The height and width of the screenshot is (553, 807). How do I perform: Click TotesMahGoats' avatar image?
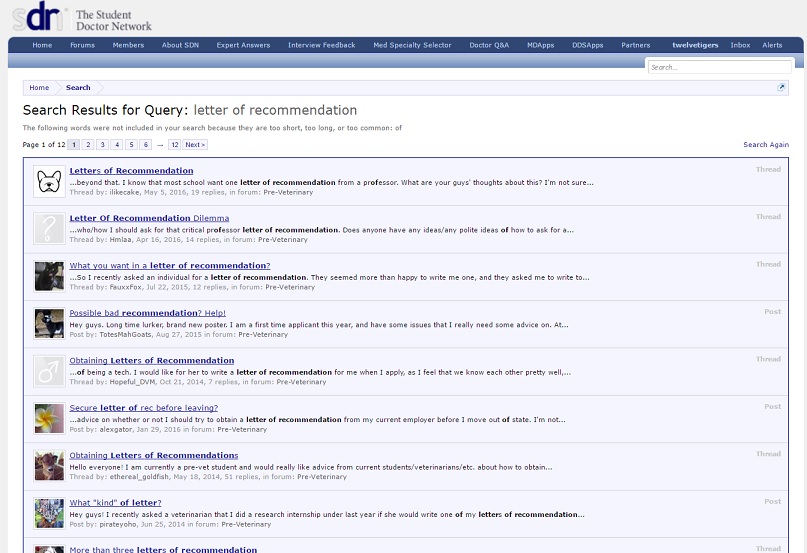click(49, 323)
